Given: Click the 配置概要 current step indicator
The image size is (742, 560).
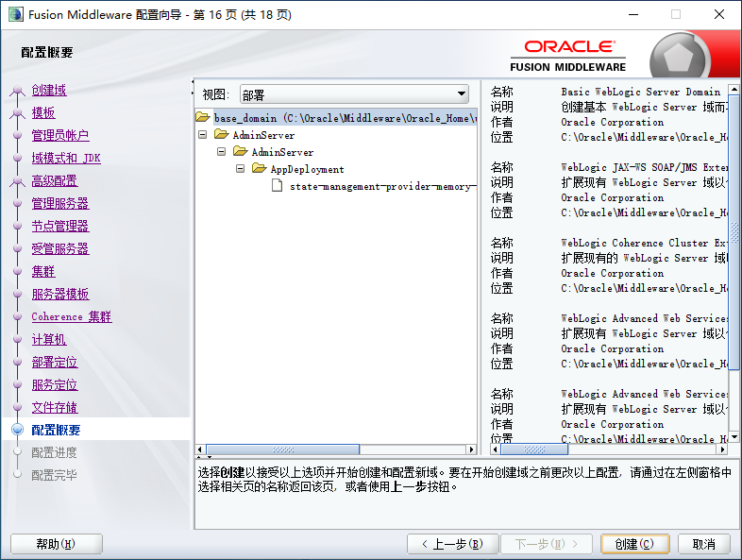Looking at the screenshot, I should pyautogui.click(x=18, y=430).
